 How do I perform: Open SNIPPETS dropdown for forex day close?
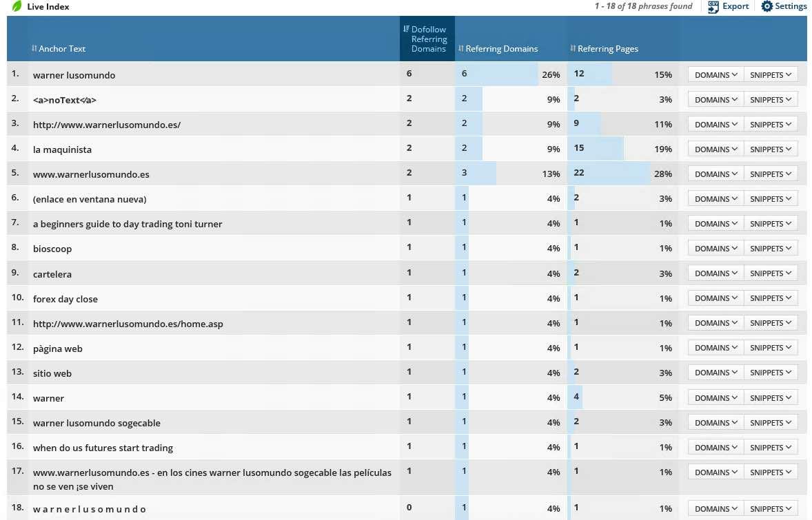(771, 298)
